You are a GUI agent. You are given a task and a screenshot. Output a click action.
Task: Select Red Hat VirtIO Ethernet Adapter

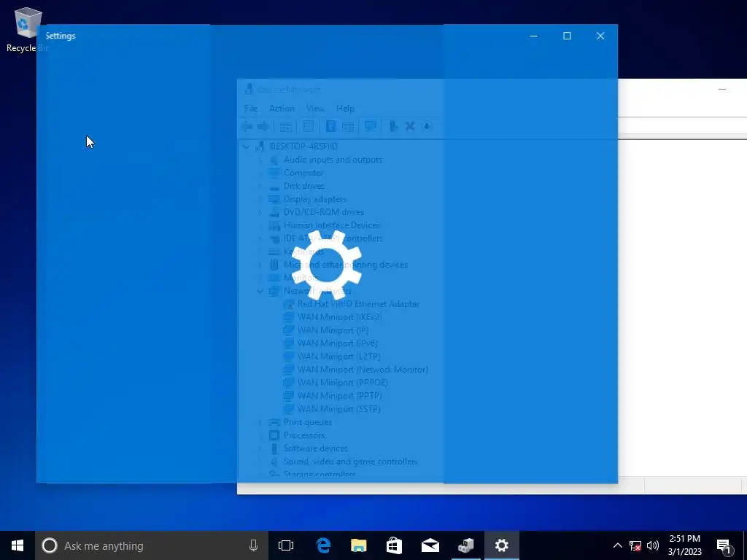click(358, 304)
